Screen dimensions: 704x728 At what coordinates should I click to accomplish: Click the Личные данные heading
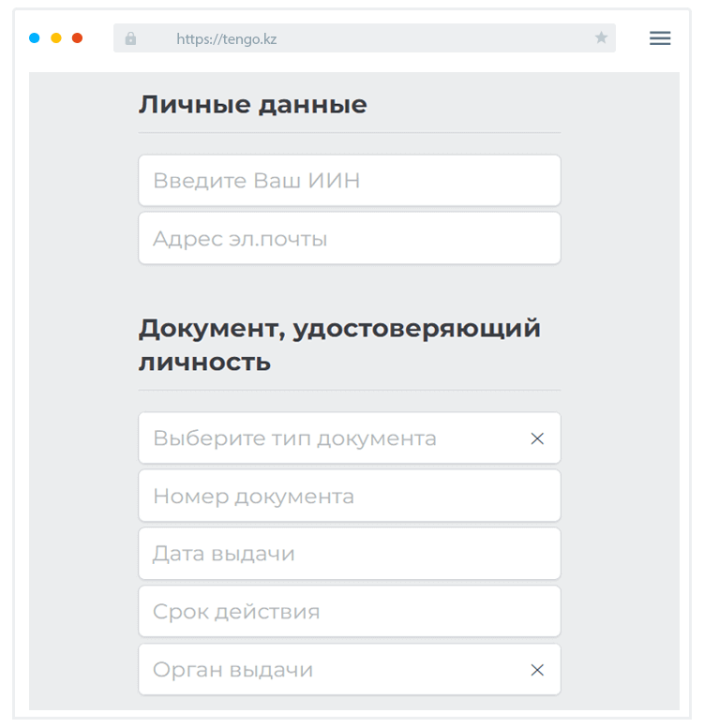(x=253, y=104)
